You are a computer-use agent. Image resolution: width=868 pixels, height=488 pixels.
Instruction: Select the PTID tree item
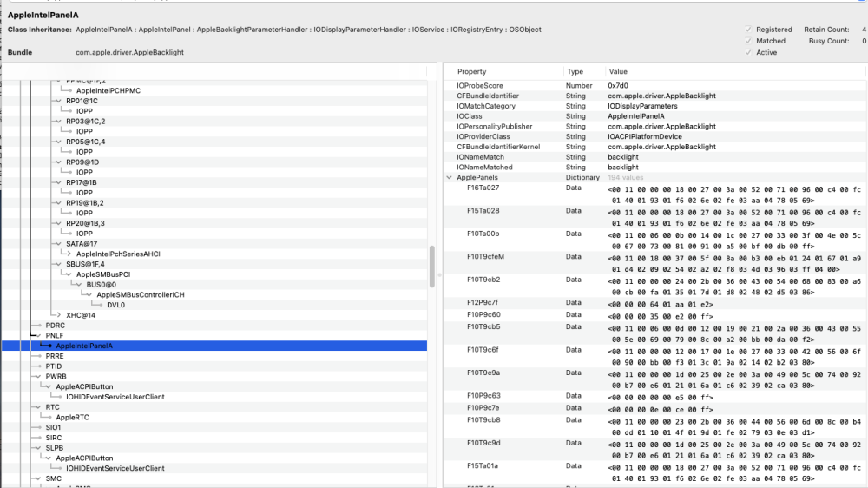click(54, 366)
